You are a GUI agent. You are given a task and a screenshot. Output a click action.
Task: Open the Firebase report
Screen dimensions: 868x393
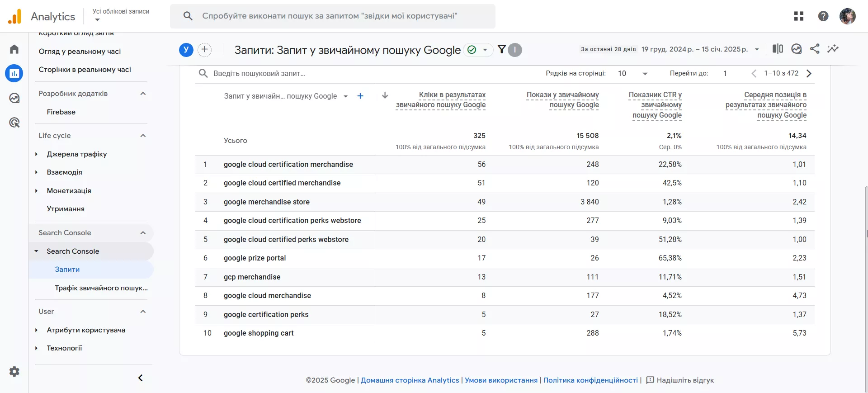pyautogui.click(x=61, y=112)
